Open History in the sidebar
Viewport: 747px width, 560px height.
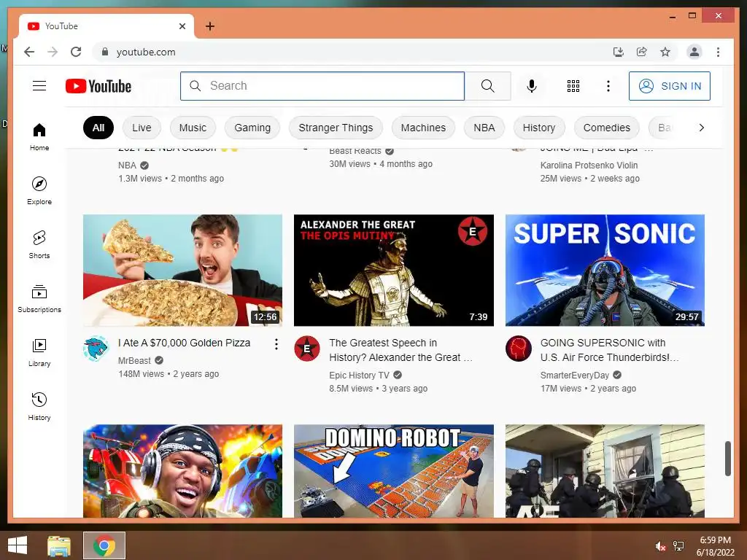(39, 406)
